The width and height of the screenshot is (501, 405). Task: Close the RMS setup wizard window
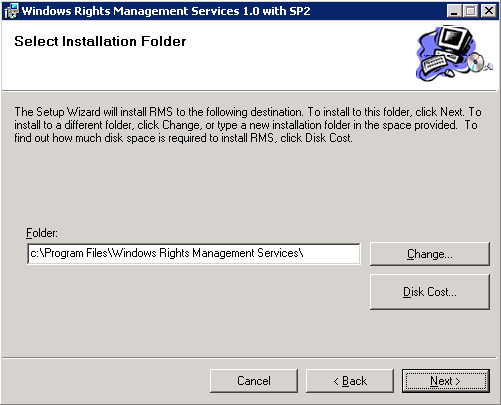pyautogui.click(x=489, y=11)
